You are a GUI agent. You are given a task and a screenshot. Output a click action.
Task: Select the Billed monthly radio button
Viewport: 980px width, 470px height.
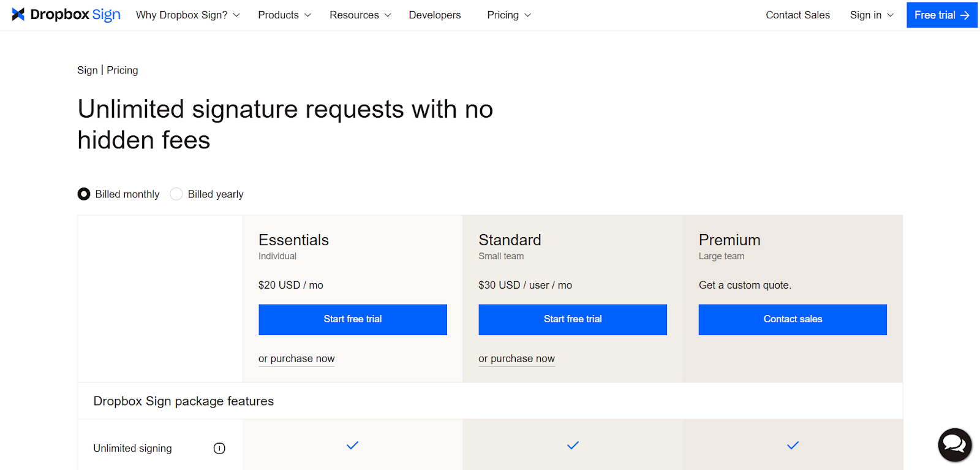pyautogui.click(x=84, y=194)
